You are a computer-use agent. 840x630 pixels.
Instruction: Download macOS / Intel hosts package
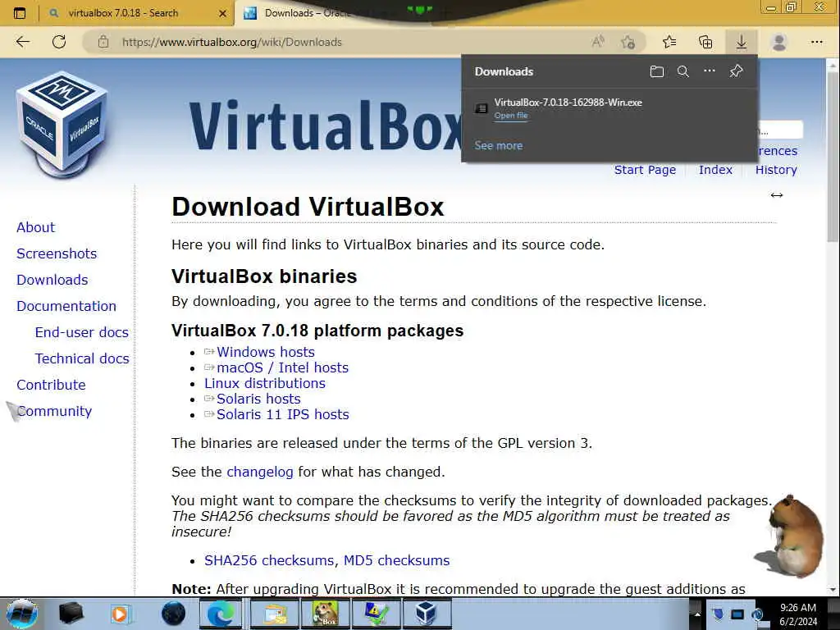(282, 367)
